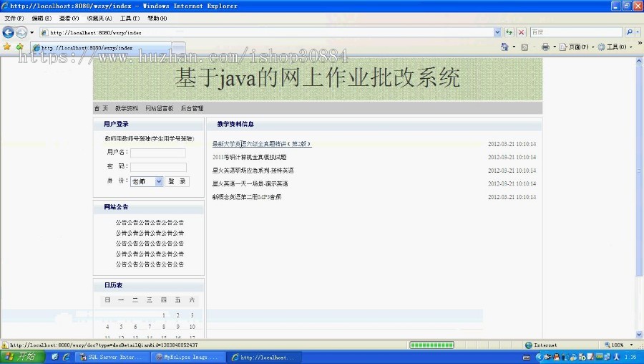
Task: Click the 登录 login button
Action: (177, 181)
